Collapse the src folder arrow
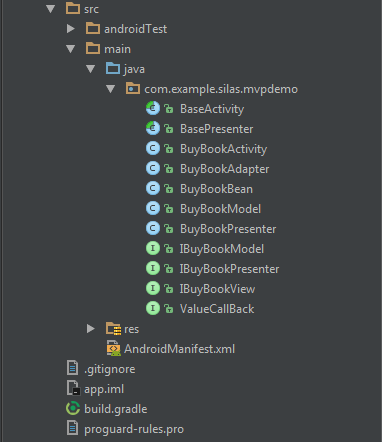The width and height of the screenshot is (382, 442). pos(51,9)
